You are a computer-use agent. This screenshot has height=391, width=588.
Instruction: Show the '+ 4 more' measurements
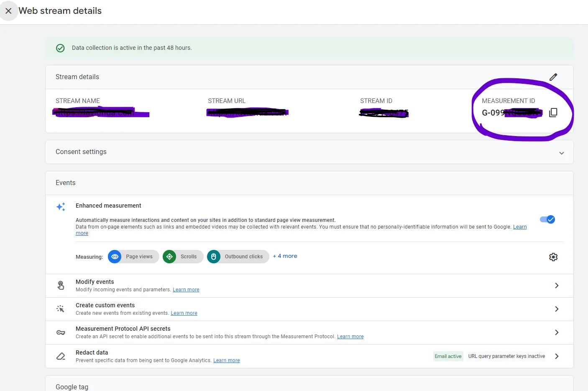pyautogui.click(x=285, y=256)
